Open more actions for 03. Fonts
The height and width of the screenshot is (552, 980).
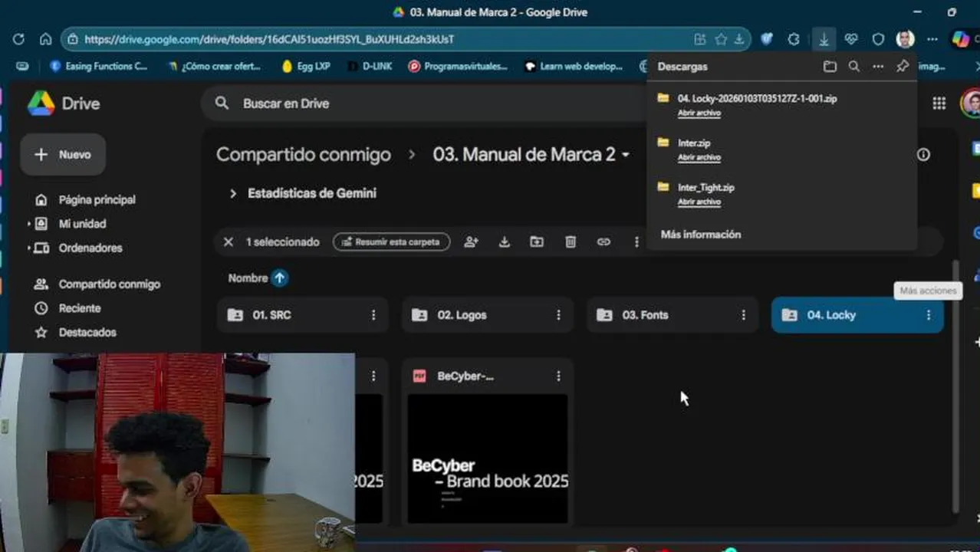click(743, 315)
